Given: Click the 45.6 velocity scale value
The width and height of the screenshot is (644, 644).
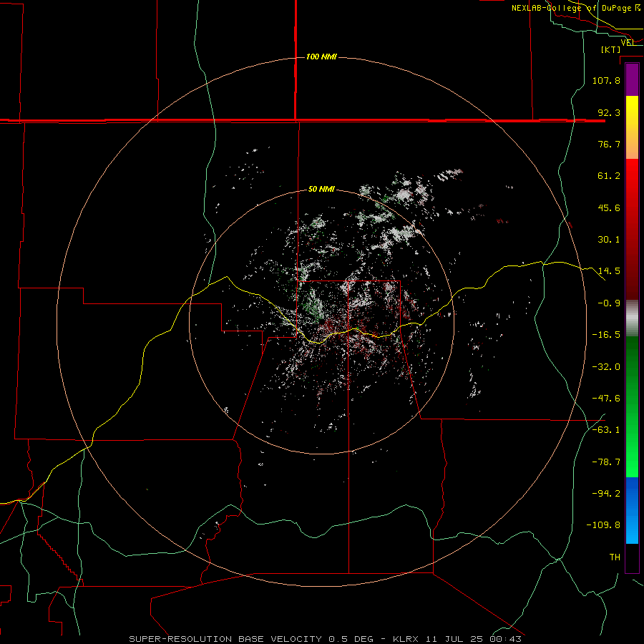Looking at the screenshot, I should click(x=609, y=208).
